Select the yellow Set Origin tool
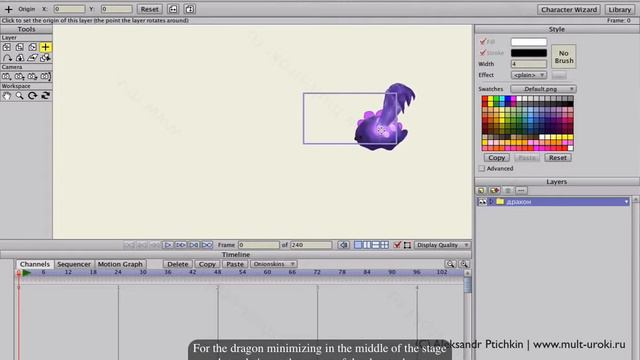The width and height of the screenshot is (640, 360). (x=45, y=47)
